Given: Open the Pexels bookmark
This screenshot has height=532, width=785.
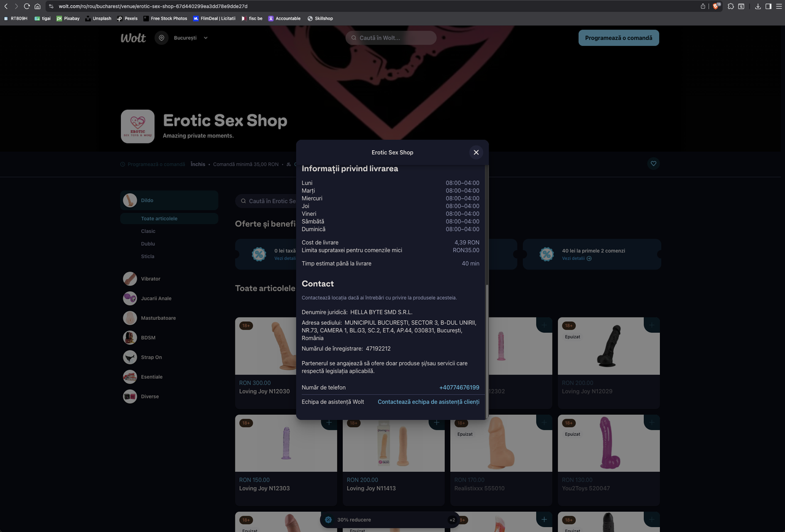Looking at the screenshot, I should pyautogui.click(x=127, y=18).
